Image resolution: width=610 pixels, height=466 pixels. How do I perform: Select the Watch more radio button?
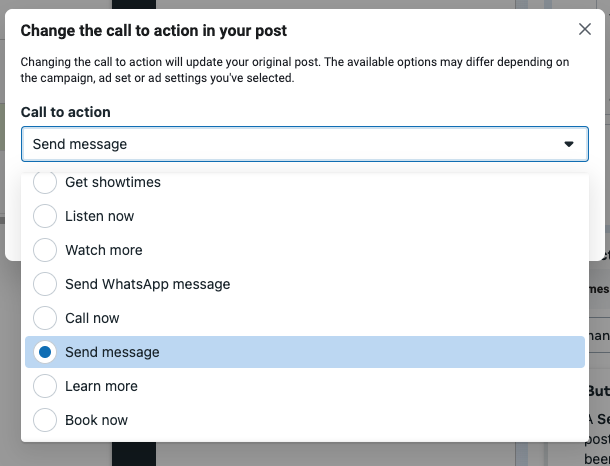(45, 250)
